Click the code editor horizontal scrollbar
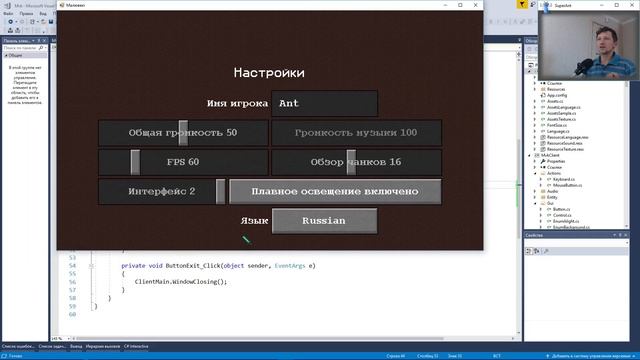Screen dimensions: 640x360 (x=260, y=338)
